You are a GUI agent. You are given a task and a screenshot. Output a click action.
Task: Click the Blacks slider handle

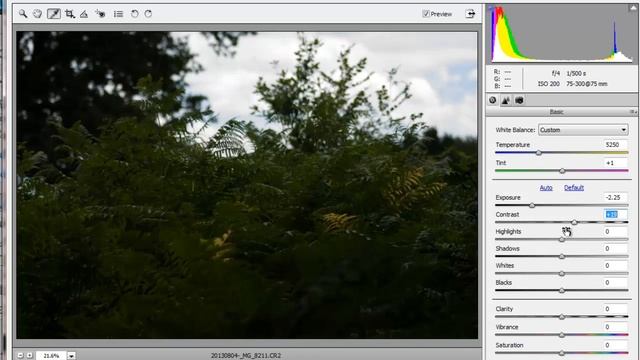coord(562,291)
